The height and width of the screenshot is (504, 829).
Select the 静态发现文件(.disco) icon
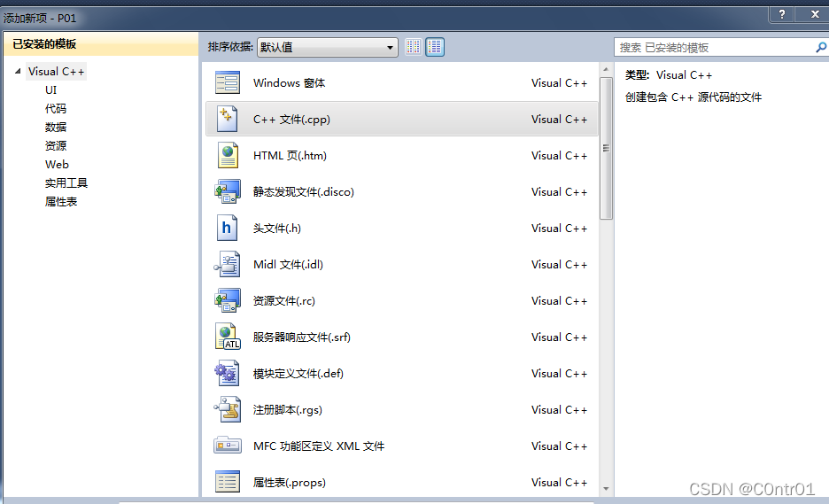pos(228,191)
